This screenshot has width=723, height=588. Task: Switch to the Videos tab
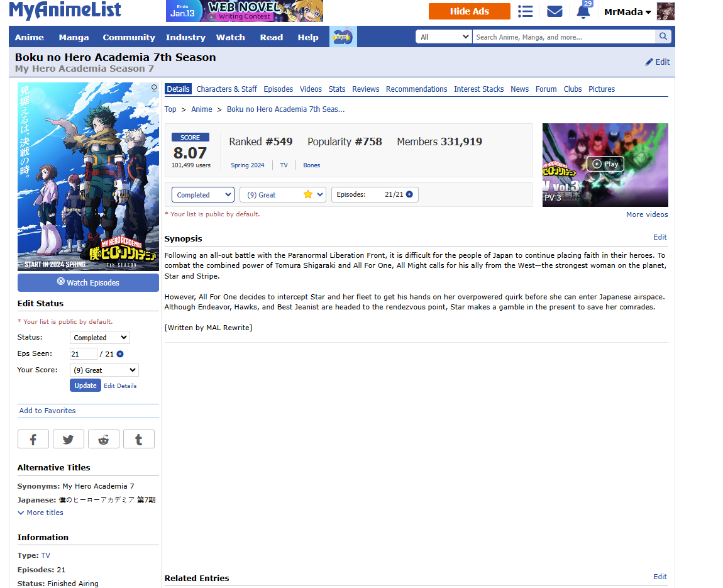click(311, 89)
